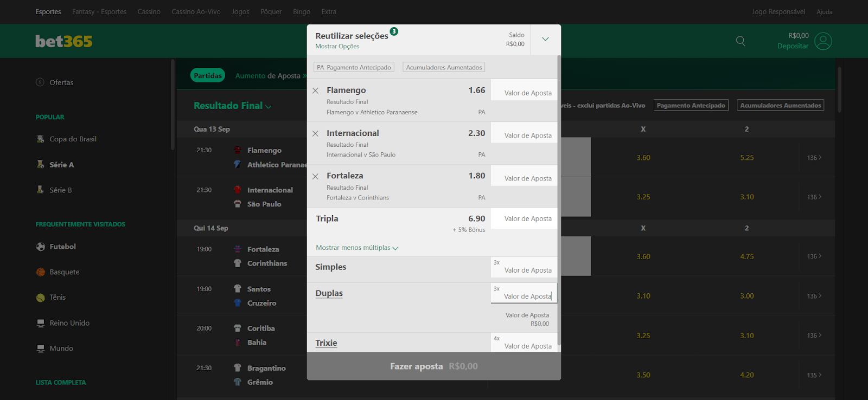Open Bingo in the top menu
Viewport: 868px width, 400px height.
pyautogui.click(x=302, y=12)
